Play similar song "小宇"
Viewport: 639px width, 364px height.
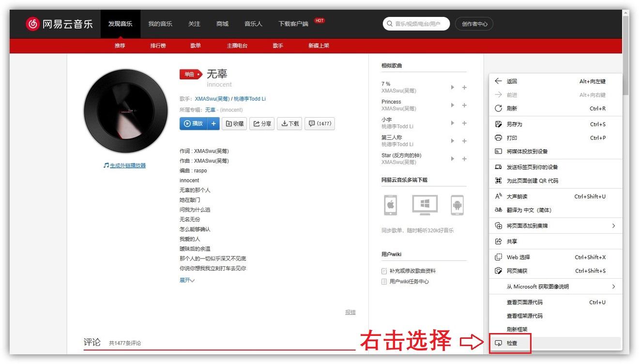[x=453, y=123]
